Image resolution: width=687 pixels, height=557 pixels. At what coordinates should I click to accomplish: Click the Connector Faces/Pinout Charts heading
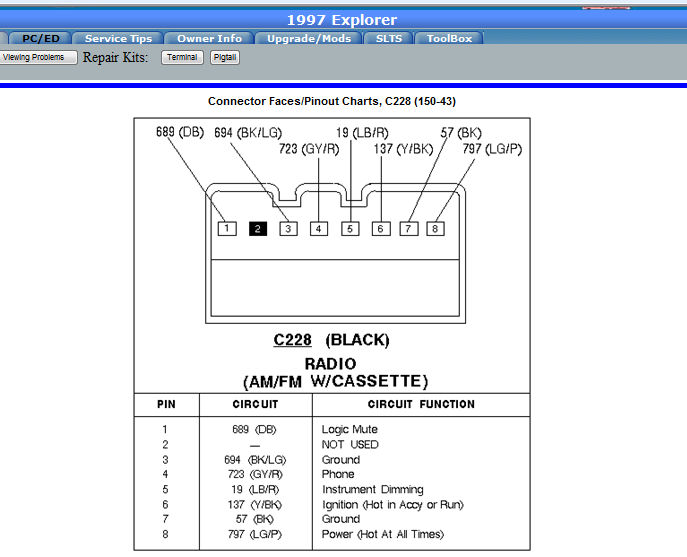(x=332, y=101)
